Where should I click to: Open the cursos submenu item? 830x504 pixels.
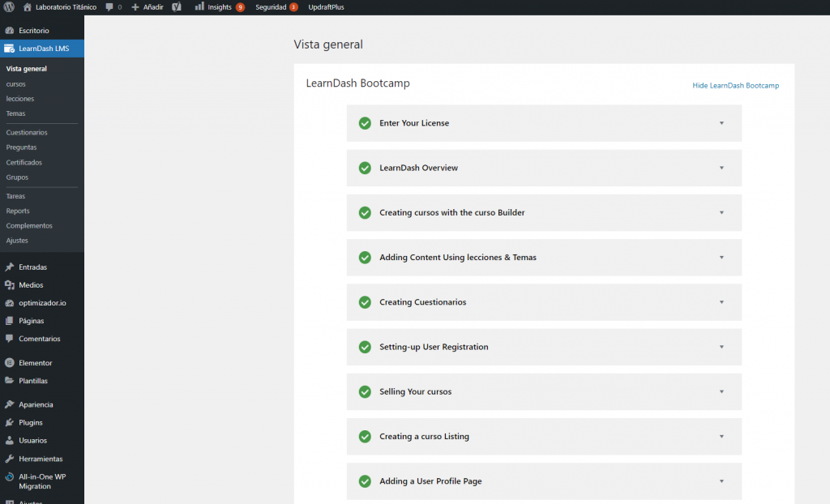pyautogui.click(x=16, y=83)
